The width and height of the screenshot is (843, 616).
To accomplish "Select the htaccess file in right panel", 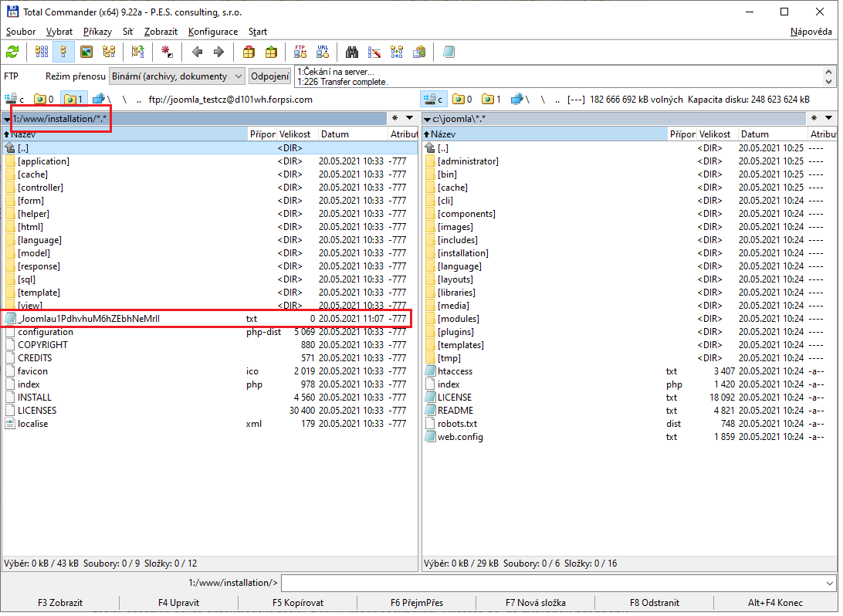I will tap(630, 371).
